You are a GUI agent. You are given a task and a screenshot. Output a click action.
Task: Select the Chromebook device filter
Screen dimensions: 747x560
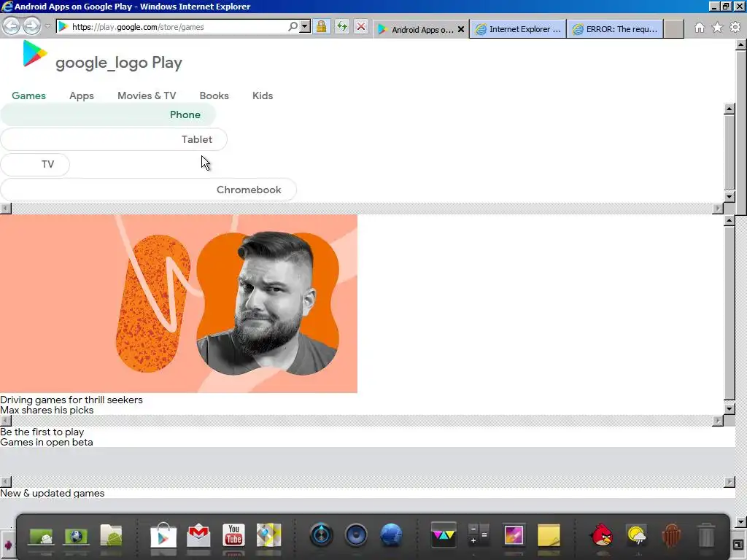point(148,190)
